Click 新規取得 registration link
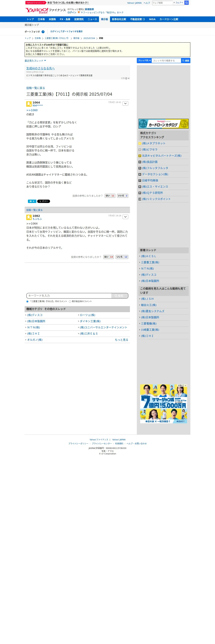 point(89,10)
